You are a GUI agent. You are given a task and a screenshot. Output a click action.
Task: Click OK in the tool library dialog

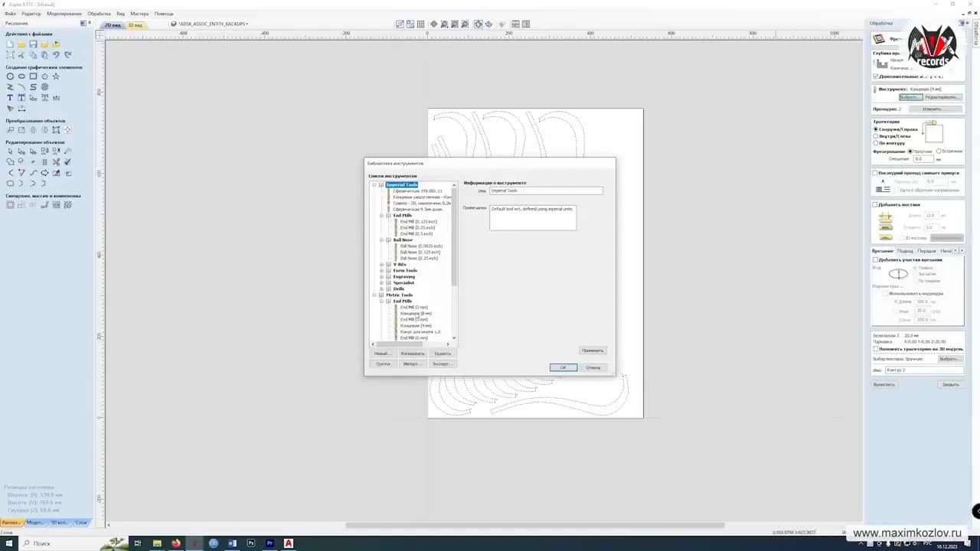[563, 367]
